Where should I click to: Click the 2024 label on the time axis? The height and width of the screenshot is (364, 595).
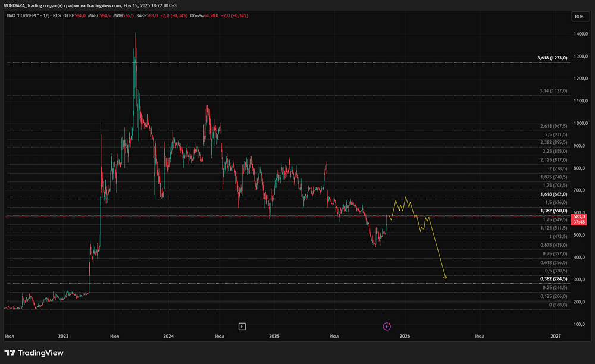[x=168, y=336]
